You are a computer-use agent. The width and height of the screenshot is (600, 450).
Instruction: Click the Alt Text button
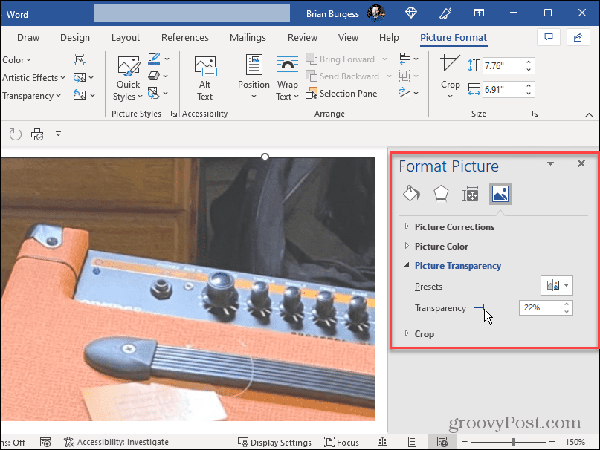[205, 76]
